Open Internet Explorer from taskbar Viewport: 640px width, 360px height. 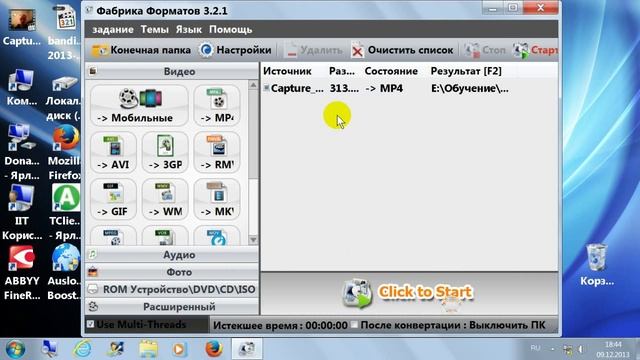[x=82, y=349]
